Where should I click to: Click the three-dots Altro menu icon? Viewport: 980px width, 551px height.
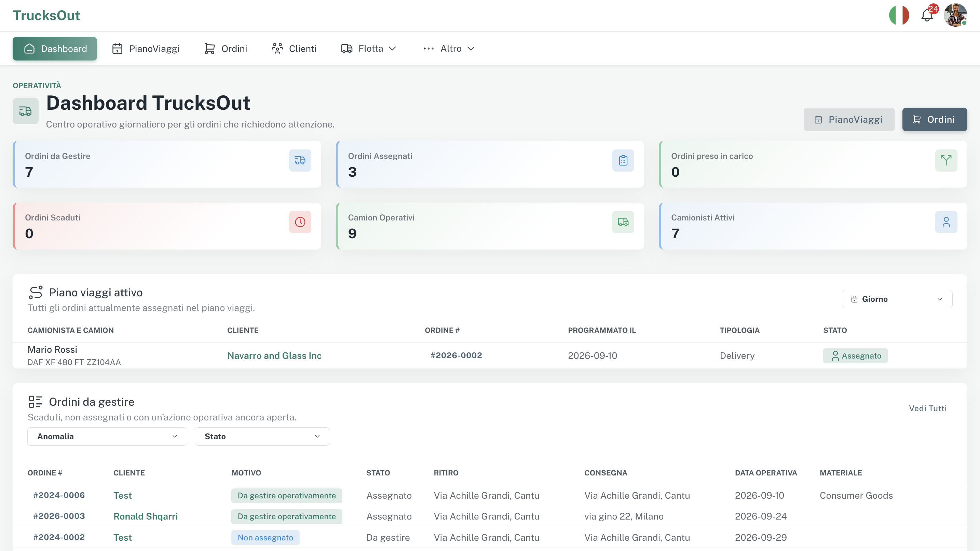(428, 49)
